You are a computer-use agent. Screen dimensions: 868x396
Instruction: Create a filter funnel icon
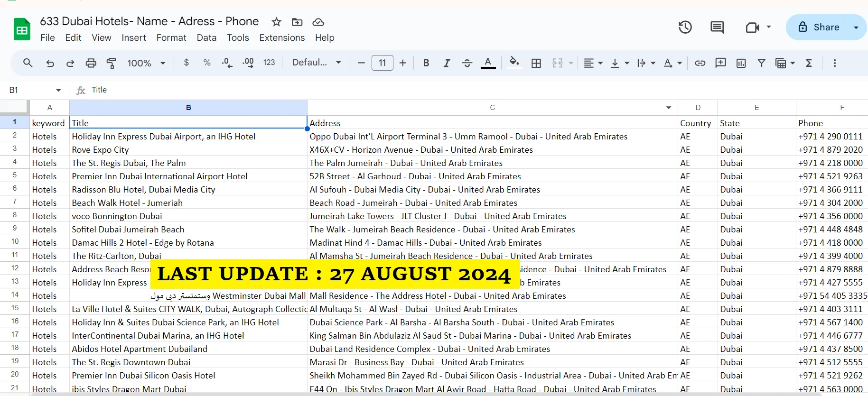[x=761, y=63]
